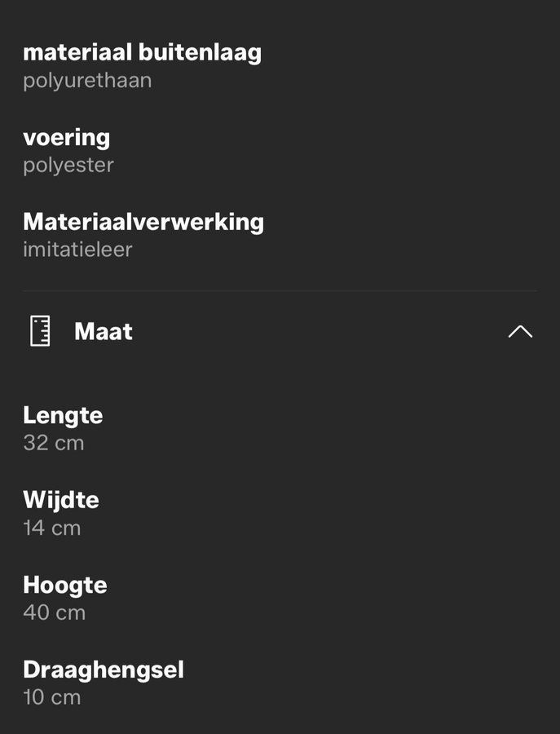This screenshot has width=560, height=734.
Task: Select the 'materiaal buitenlaag' label
Action: coord(142,52)
